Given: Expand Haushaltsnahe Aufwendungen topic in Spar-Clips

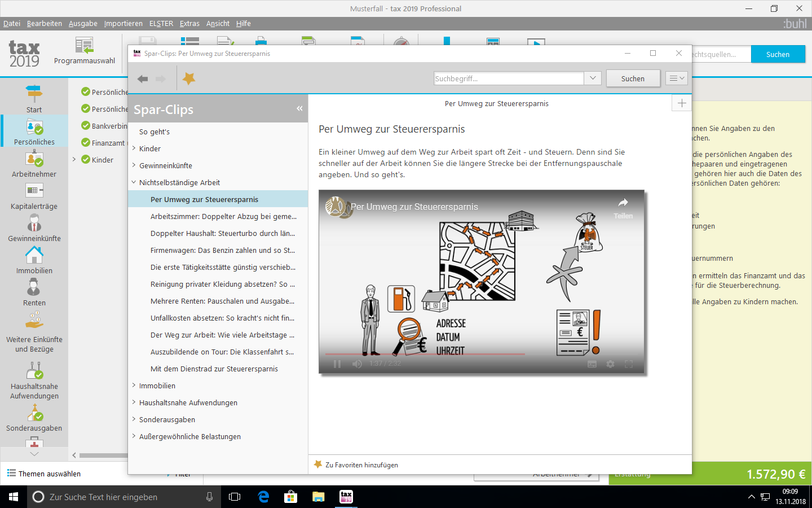Looking at the screenshot, I should coord(134,402).
